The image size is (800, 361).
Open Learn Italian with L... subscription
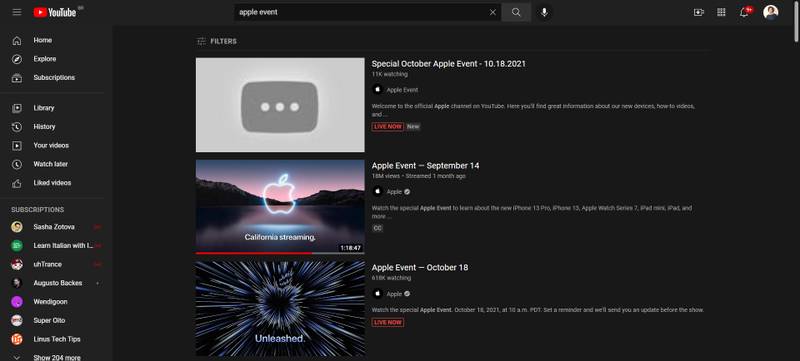tap(56, 246)
